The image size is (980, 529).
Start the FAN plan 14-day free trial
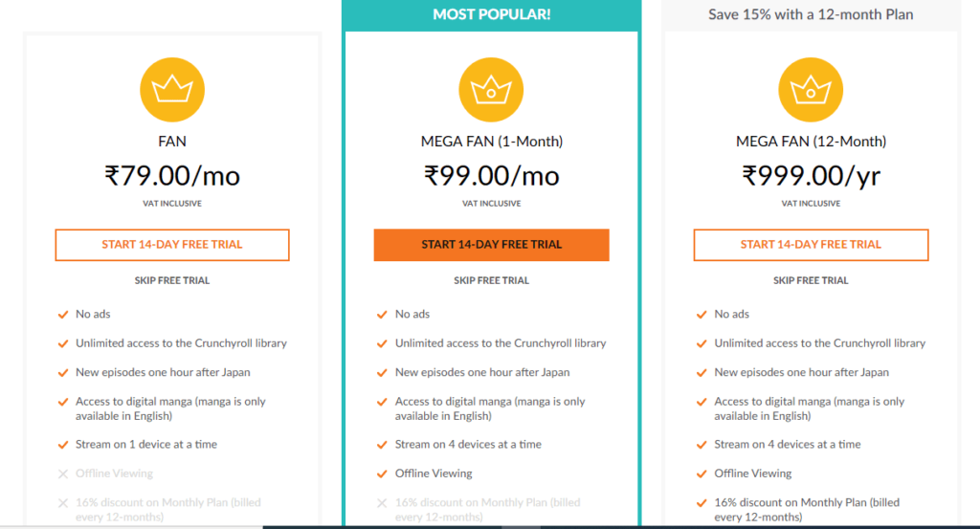tap(172, 245)
